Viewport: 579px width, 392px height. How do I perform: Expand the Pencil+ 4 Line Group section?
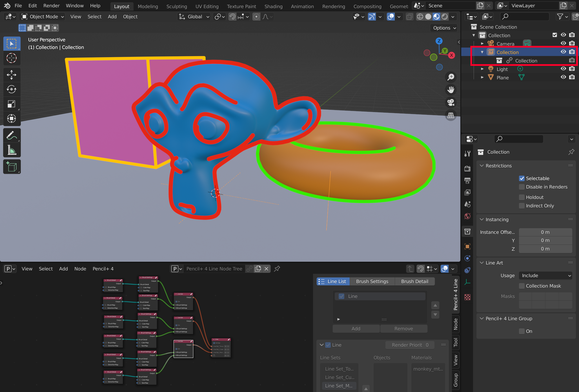click(x=483, y=319)
